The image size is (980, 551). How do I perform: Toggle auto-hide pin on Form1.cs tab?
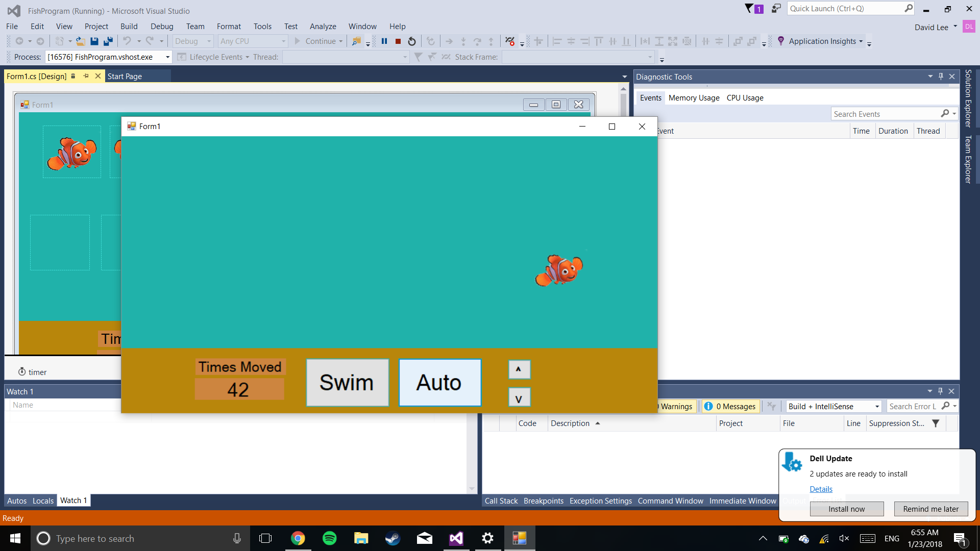coord(86,76)
